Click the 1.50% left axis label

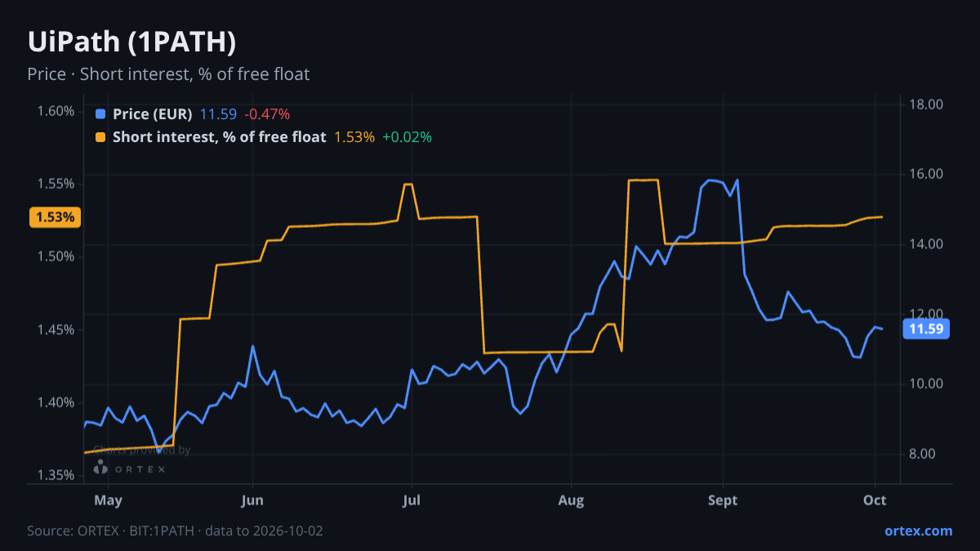pyautogui.click(x=56, y=256)
